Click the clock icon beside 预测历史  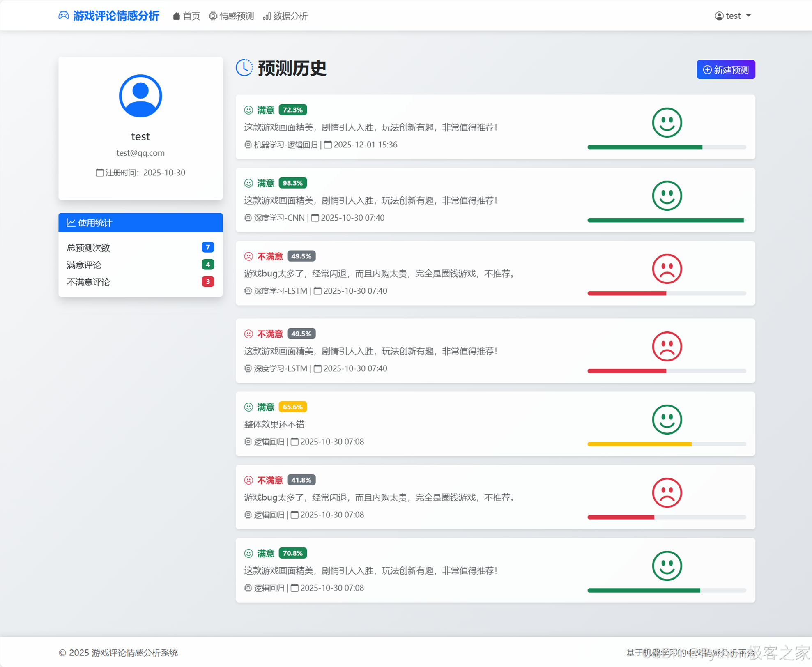point(244,68)
